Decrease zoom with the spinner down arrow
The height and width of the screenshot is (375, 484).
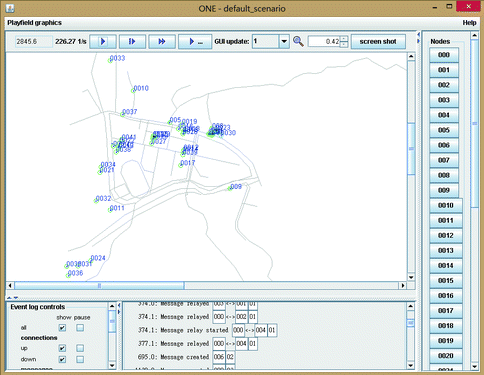pyautogui.click(x=344, y=44)
